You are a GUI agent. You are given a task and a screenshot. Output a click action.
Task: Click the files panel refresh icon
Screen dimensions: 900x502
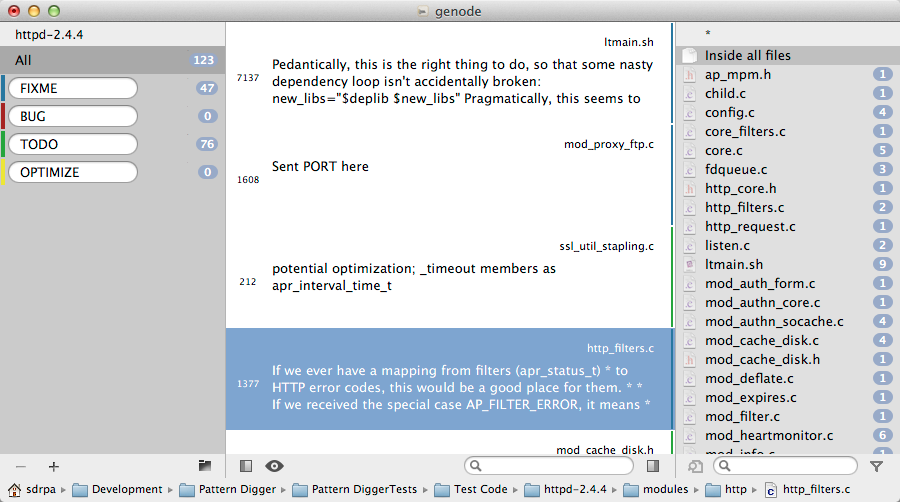coord(695,466)
